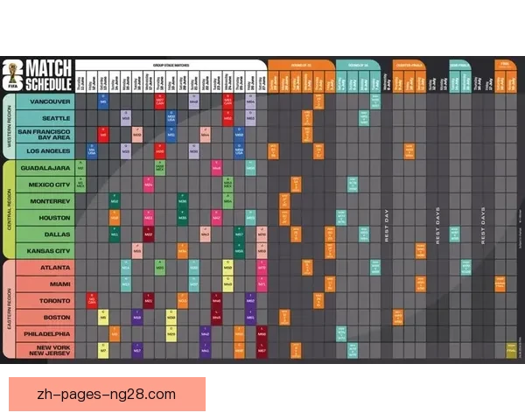Image resolution: width=525 pixels, height=420 pixels.
Task: Click the REST DAY column after Round of 16
Action: click(x=387, y=226)
